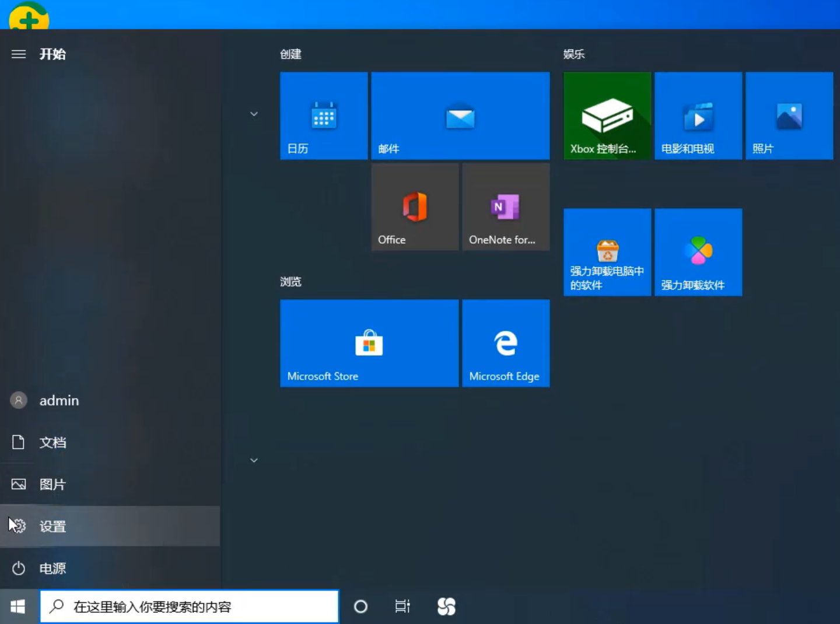Launch the Microsoft Store tile
This screenshot has width=840, height=624.
point(369,343)
